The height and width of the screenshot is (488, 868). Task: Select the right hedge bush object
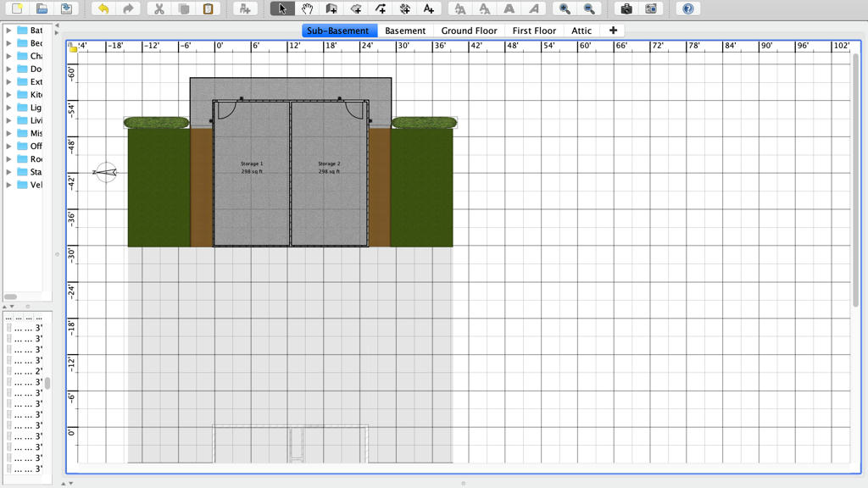click(x=425, y=122)
